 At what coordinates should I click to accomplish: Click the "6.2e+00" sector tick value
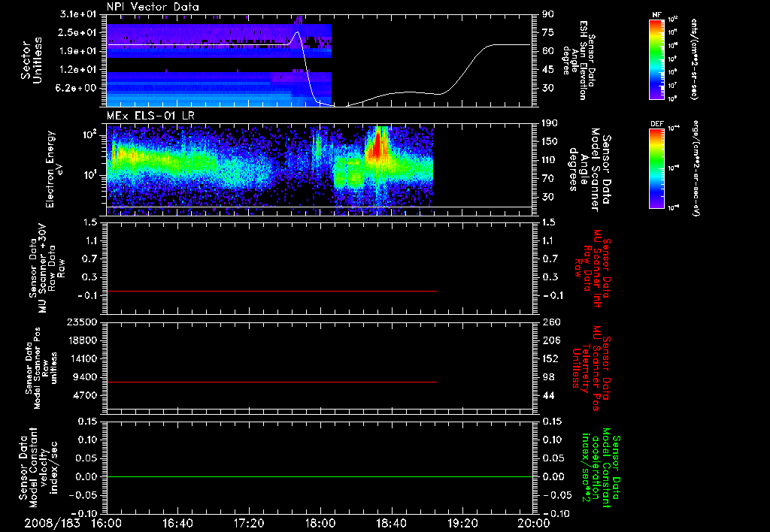coord(78,89)
